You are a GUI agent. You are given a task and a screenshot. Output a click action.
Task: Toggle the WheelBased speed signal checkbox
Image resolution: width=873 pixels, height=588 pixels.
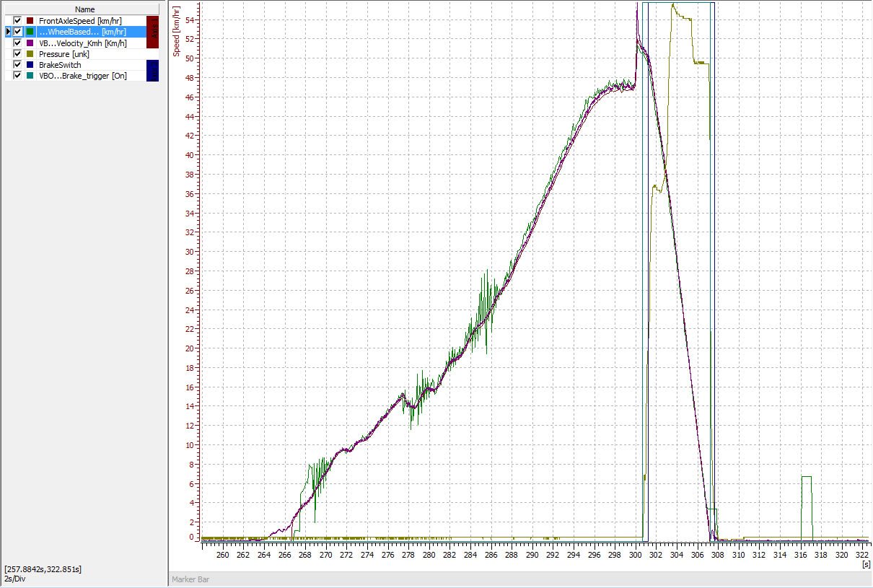click(17, 32)
